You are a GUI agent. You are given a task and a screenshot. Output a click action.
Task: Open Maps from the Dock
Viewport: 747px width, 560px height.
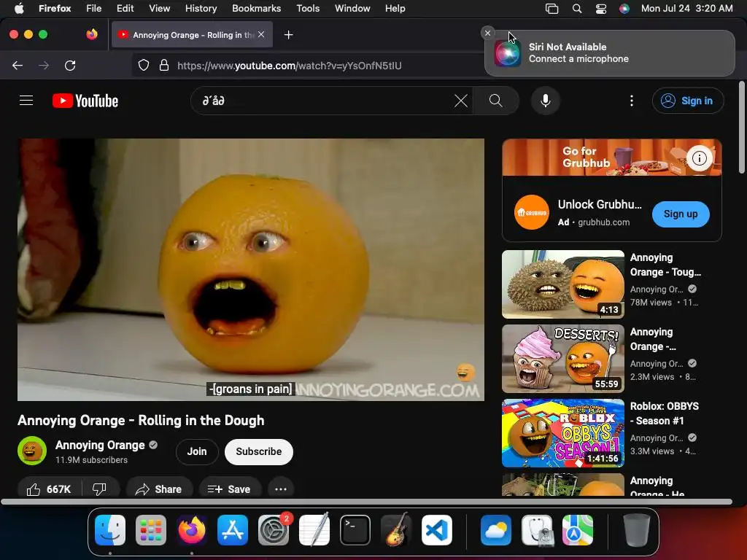(x=578, y=529)
